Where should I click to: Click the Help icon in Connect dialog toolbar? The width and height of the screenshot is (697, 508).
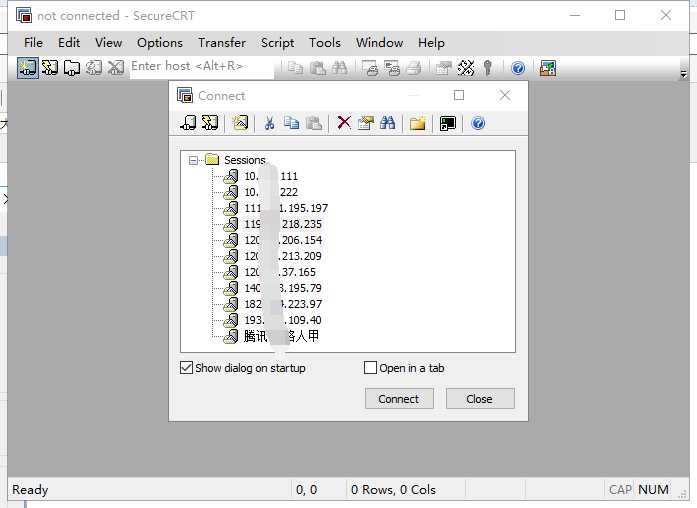click(x=478, y=123)
